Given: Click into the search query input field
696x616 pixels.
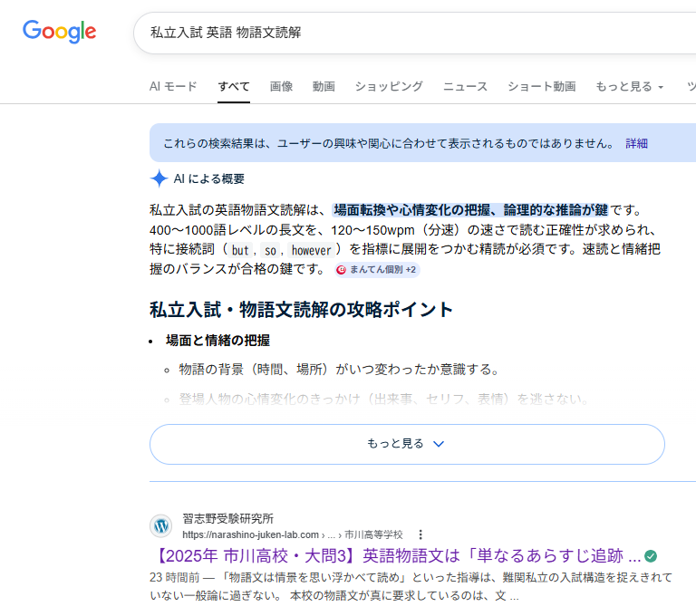Looking at the screenshot, I should pos(408,33).
